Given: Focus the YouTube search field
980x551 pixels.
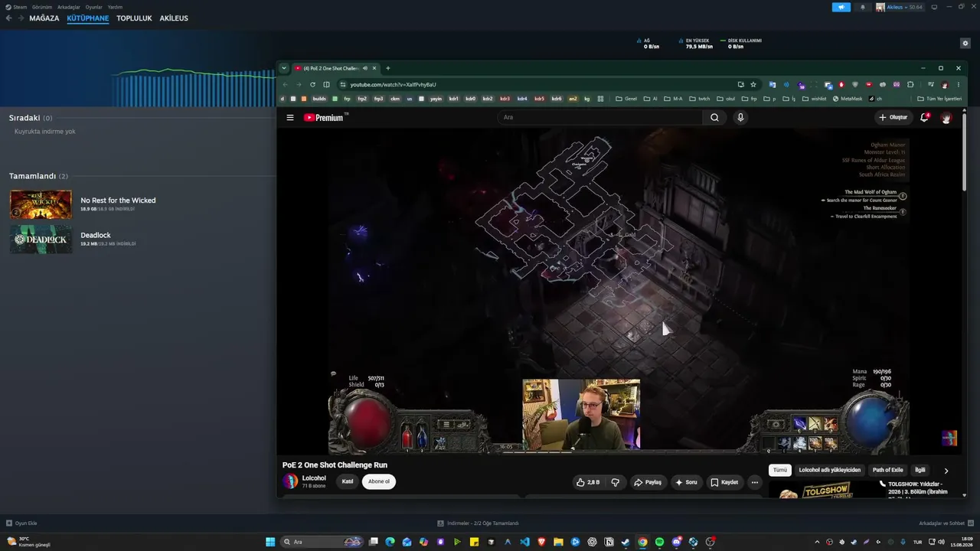Looking at the screenshot, I should (x=600, y=118).
